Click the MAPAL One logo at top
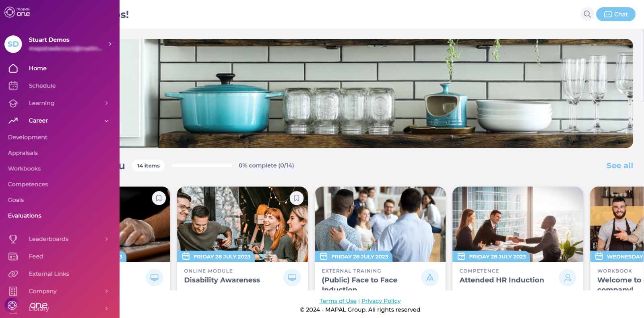Viewport: 644px width, 318px height. [17, 12]
